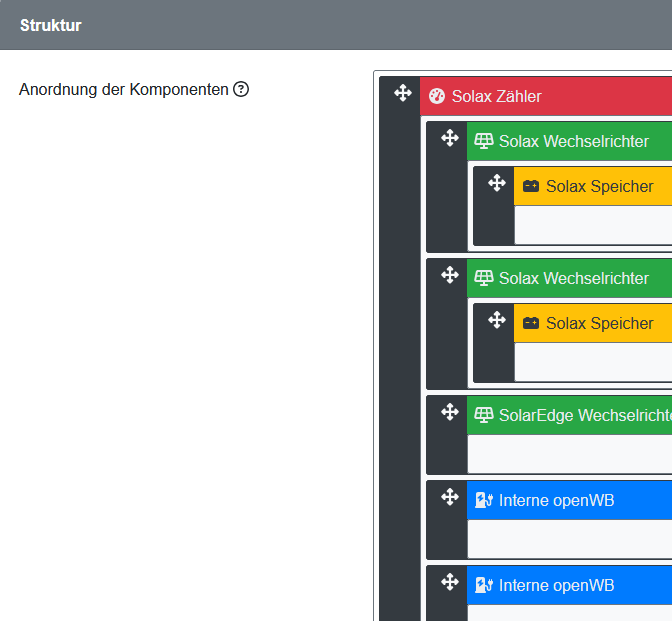Click battery icon of the second Solax Speicher

[531, 323]
